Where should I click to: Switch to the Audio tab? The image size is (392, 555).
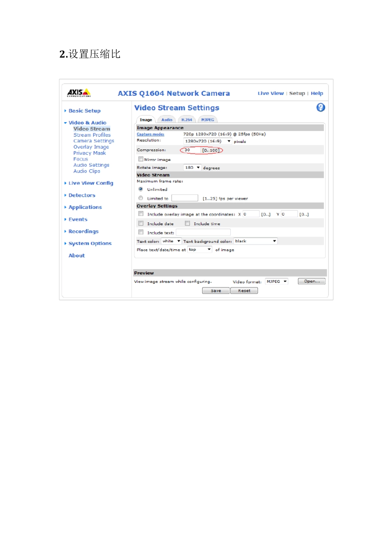(x=167, y=120)
